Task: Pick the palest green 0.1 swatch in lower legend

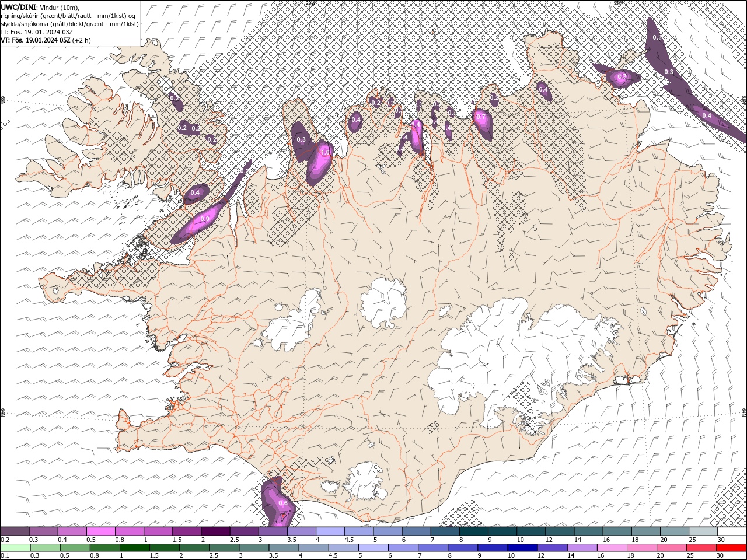Action: pos(15,548)
